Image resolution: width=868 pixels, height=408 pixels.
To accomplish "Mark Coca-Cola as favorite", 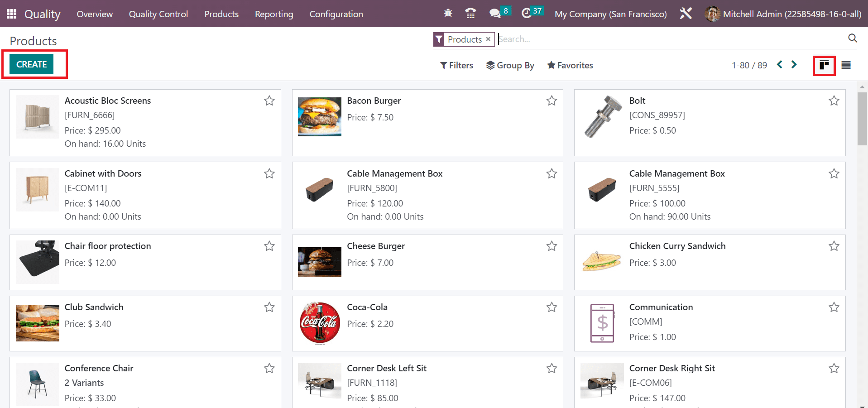I will pyautogui.click(x=551, y=307).
